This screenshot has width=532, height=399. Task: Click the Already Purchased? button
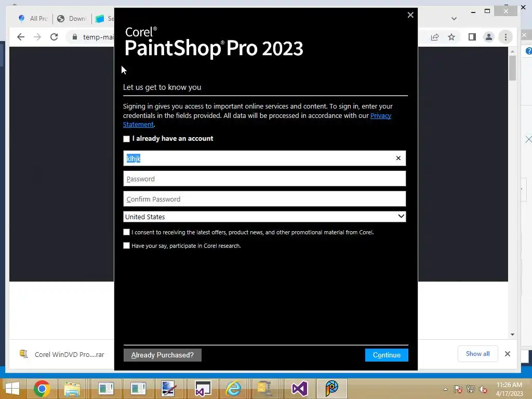[x=163, y=355]
